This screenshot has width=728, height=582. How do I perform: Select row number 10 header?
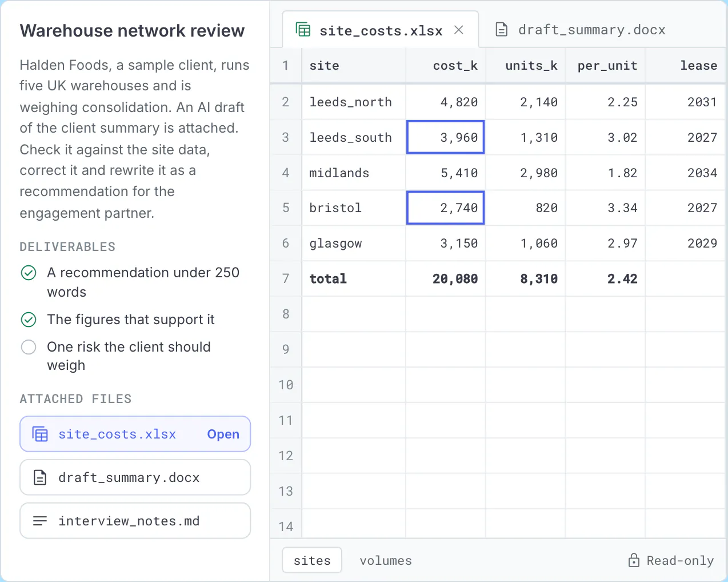pos(286,385)
